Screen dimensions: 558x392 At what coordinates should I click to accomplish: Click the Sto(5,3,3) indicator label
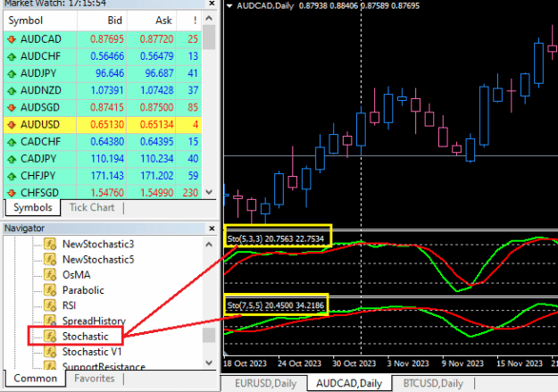pyautogui.click(x=276, y=239)
